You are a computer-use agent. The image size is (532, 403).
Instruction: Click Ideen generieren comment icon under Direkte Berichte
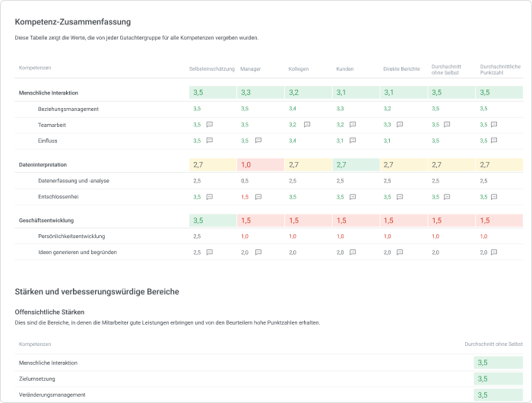coord(400,252)
